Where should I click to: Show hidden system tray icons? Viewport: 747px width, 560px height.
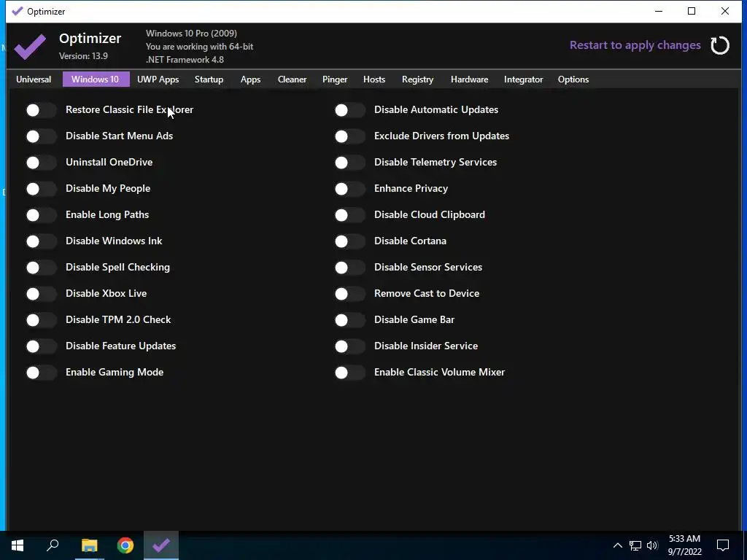(x=617, y=545)
